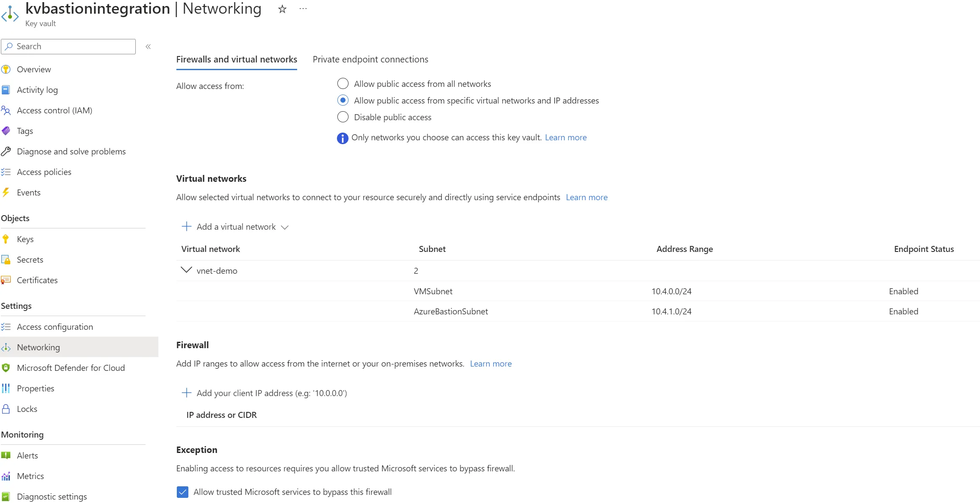
Task: Click the Certificates icon under Objects
Action: 6,280
